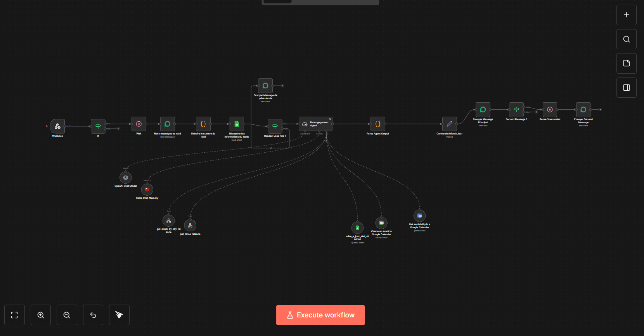Toggle the side panel view
This screenshot has height=336, width=644.
[x=627, y=88]
